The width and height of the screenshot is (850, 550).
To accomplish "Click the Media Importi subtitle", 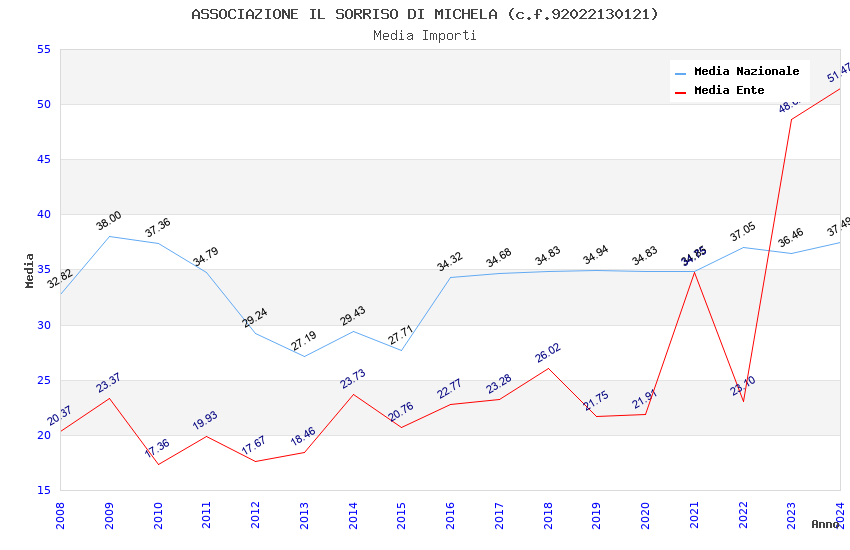I will coord(425,35).
